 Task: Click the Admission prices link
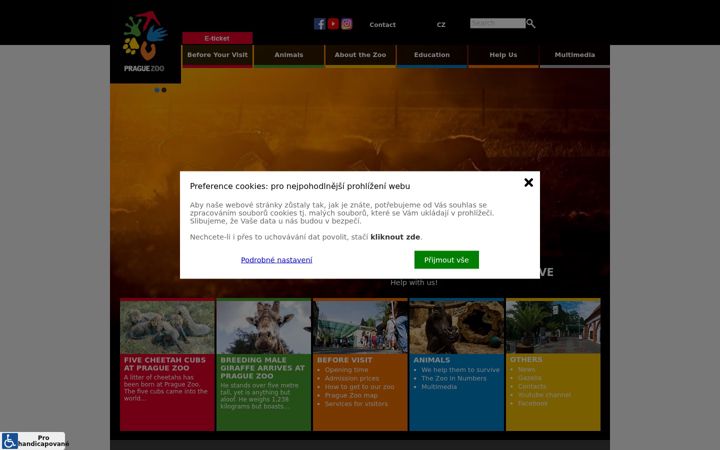click(x=352, y=379)
